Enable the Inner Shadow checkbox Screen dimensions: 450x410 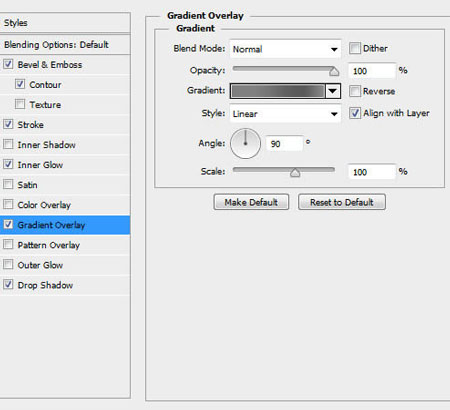pyautogui.click(x=8, y=144)
